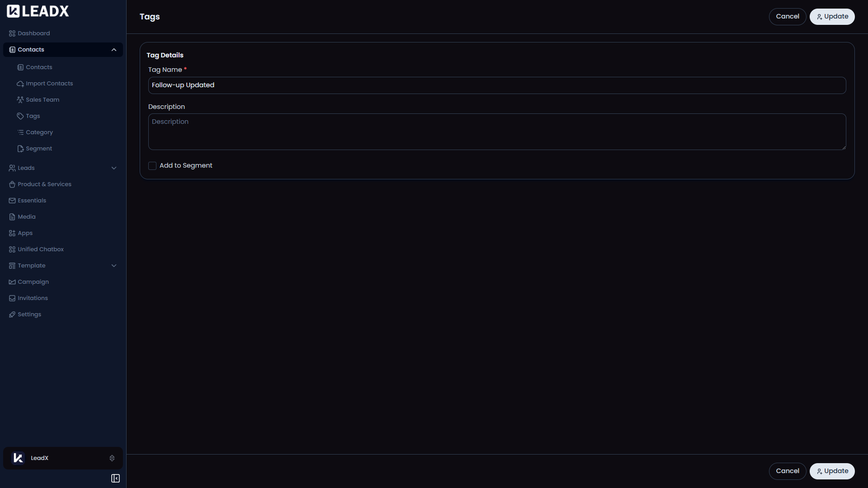Click the LeadX logo in sidebar header
The height and width of the screenshot is (488, 868).
click(38, 11)
